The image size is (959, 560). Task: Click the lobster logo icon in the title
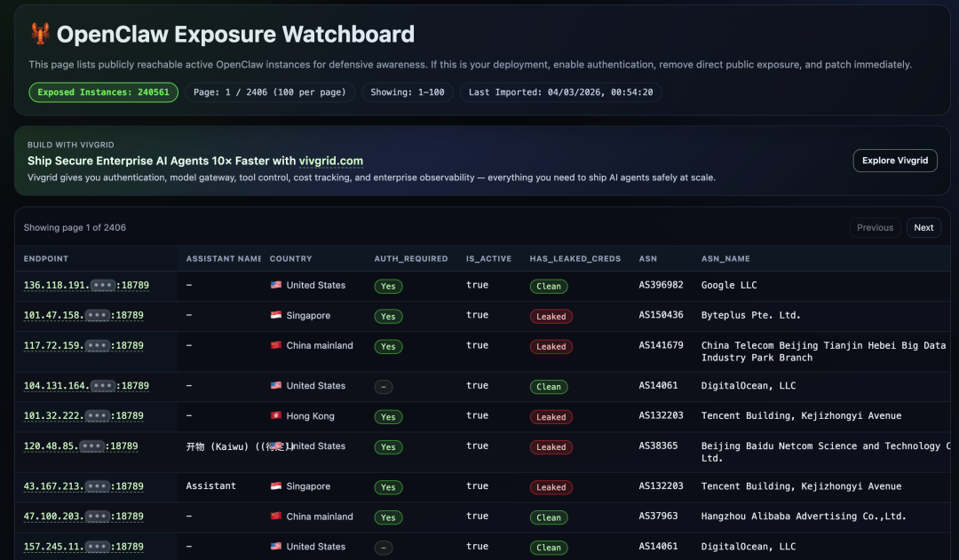(x=40, y=35)
